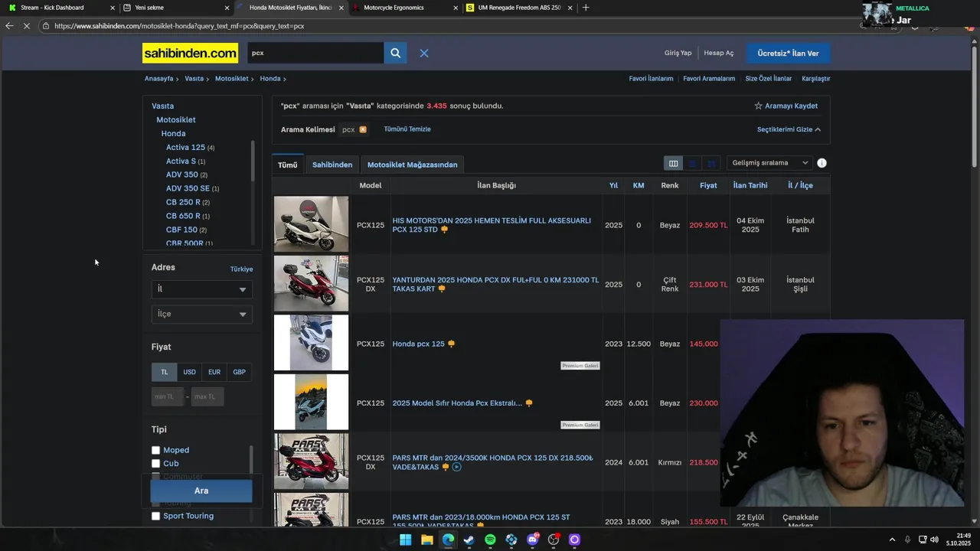Image resolution: width=980 pixels, height=551 pixels.
Task: Select the Motosiklet Mağazasından tab
Action: click(x=412, y=165)
